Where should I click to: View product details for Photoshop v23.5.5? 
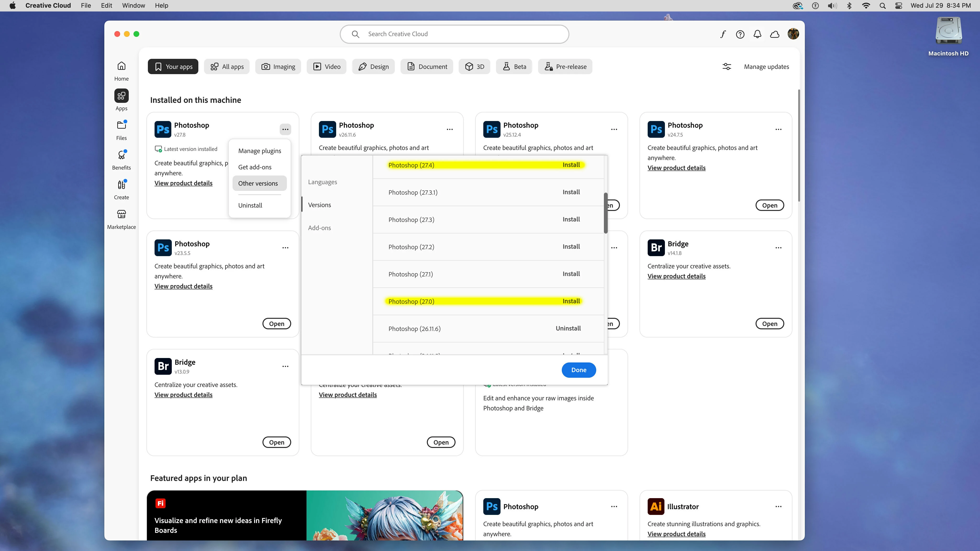[x=183, y=286]
